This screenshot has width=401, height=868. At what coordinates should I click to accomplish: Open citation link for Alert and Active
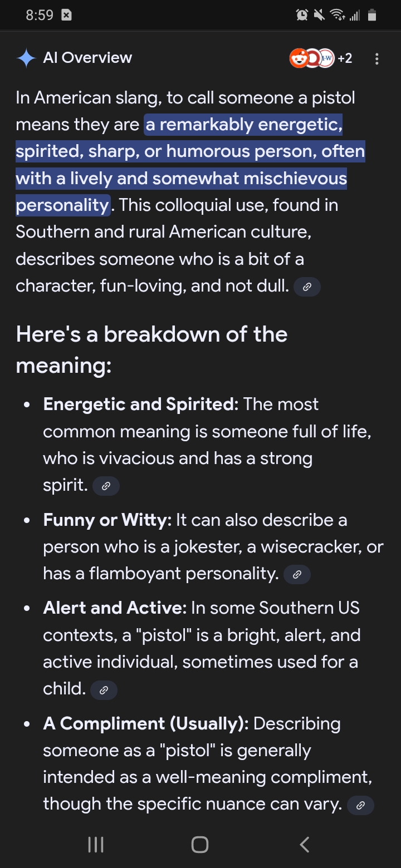(x=104, y=690)
